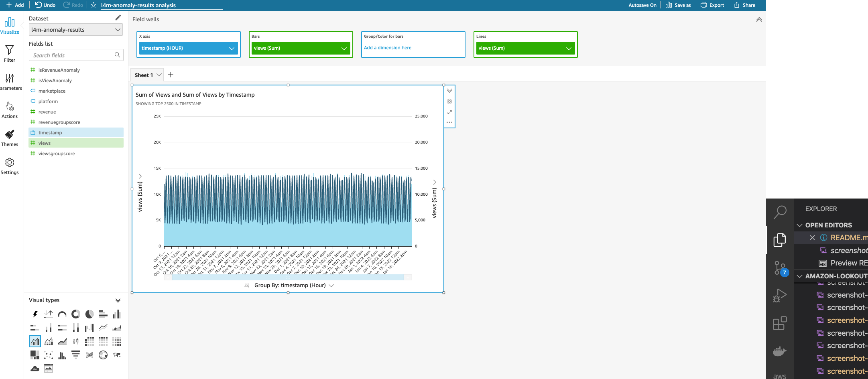Click Add a dimension here well
Image resolution: width=868 pixels, height=379 pixels.
point(388,48)
